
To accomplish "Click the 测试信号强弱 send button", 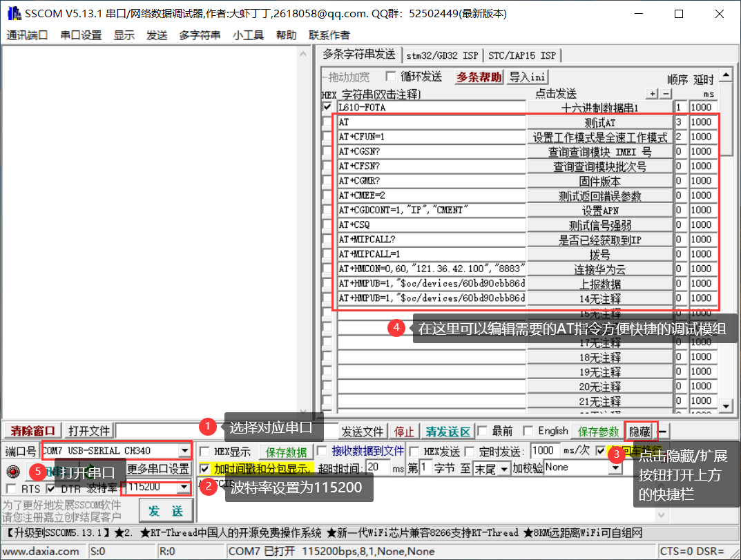I will point(599,225).
